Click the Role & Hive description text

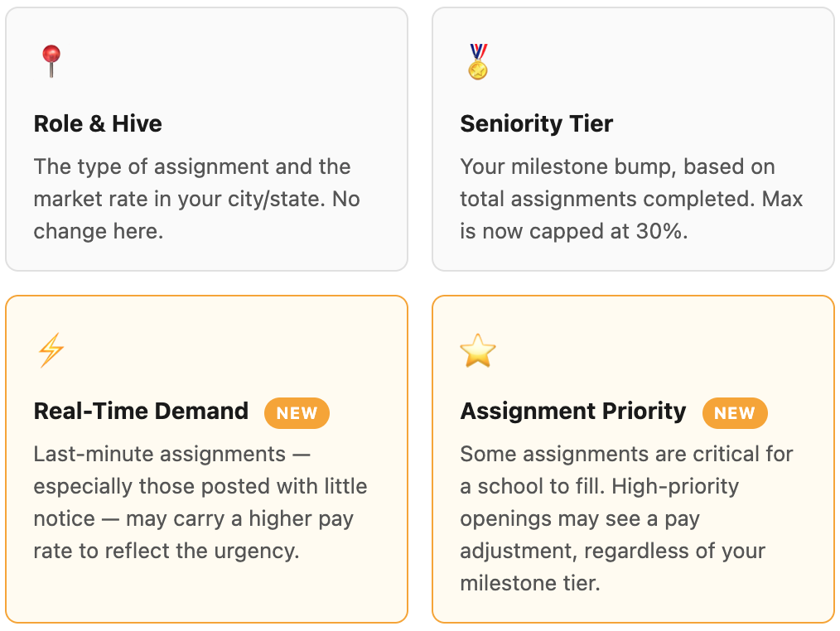pyautogui.click(x=196, y=199)
